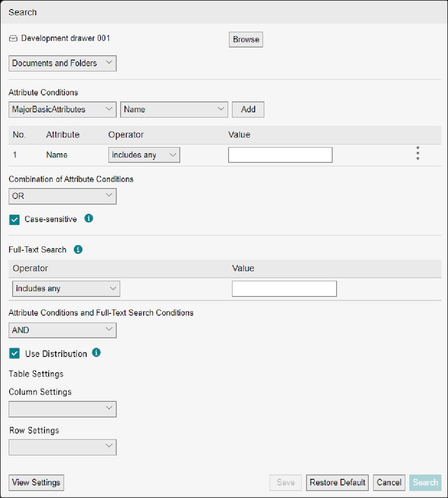Restore default search settings
Screen dimensions: 448x498
pyautogui.click(x=337, y=482)
